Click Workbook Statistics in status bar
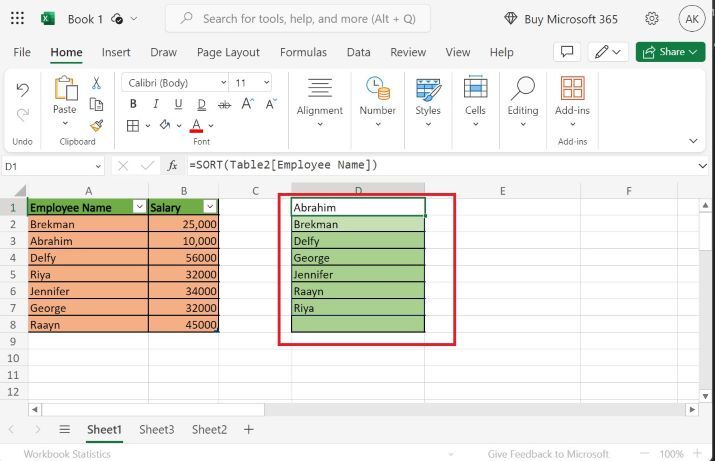The height and width of the screenshot is (461, 715). 67,454
